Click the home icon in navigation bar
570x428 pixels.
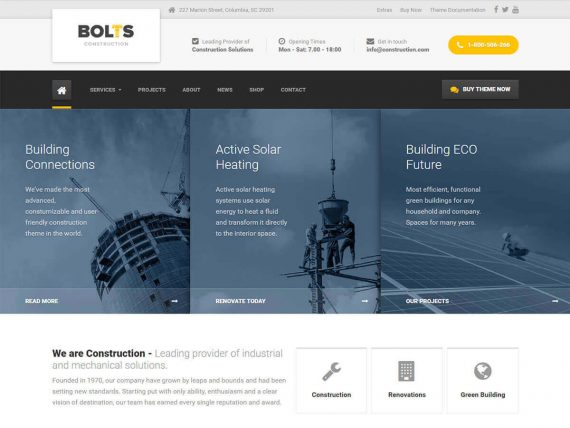coord(61,90)
